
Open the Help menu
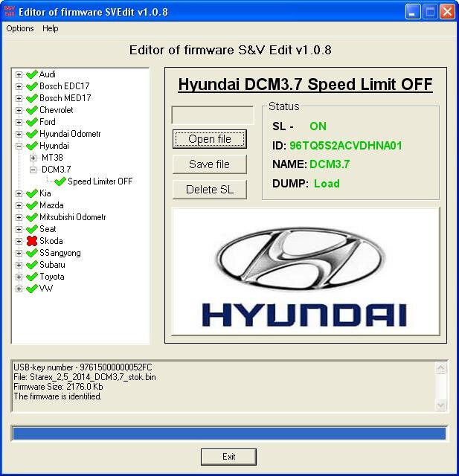51,28
